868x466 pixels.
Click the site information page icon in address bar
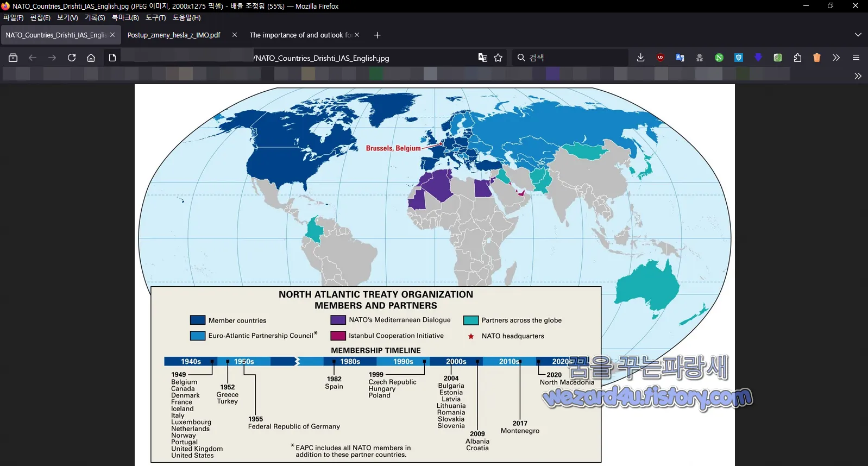(x=112, y=58)
